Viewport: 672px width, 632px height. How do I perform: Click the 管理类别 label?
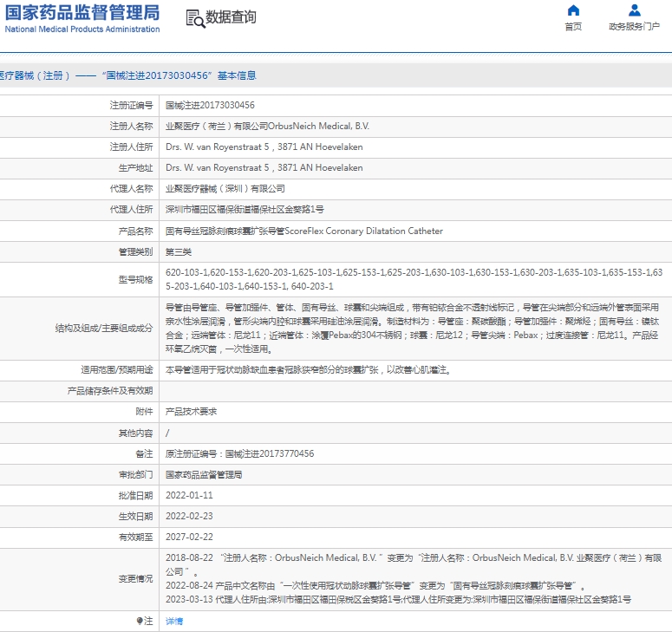(135, 252)
